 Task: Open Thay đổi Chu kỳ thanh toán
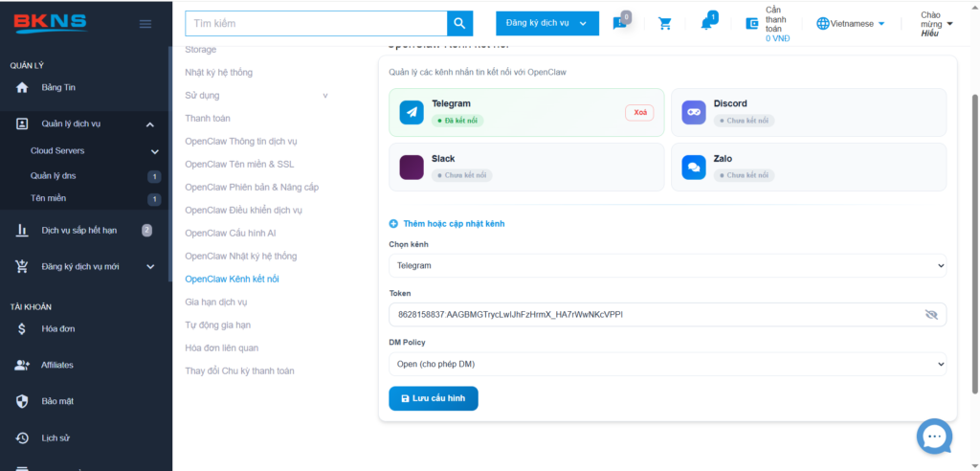click(x=239, y=370)
